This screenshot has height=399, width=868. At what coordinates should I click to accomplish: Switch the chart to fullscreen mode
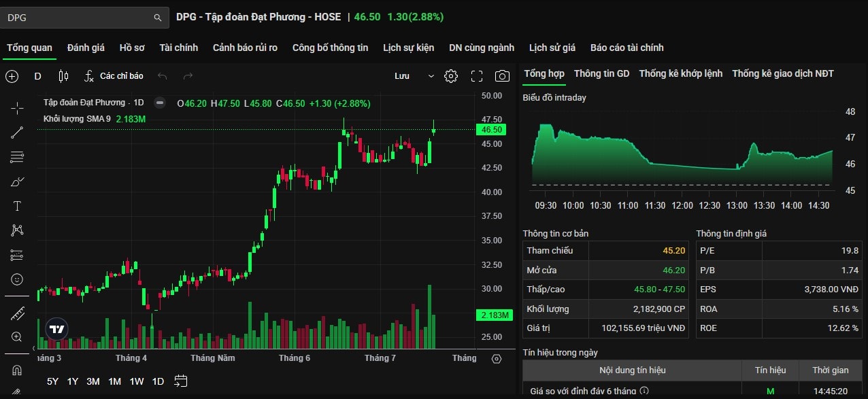tap(477, 76)
